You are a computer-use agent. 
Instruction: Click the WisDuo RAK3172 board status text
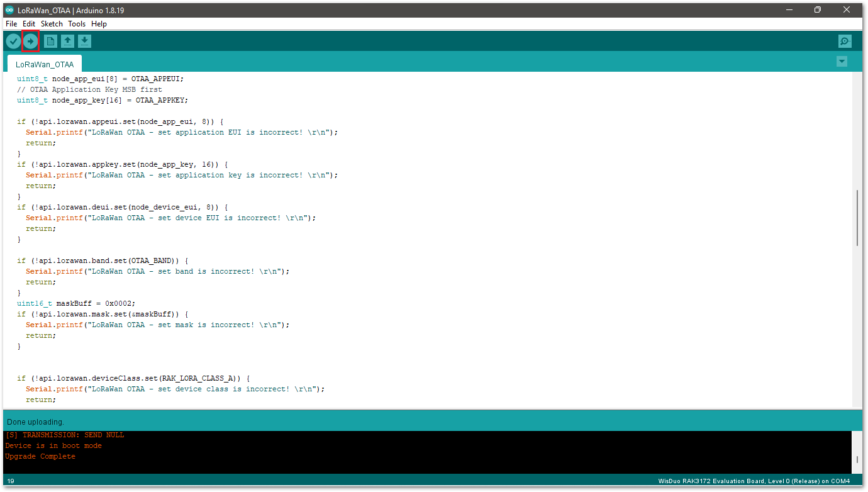click(754, 481)
